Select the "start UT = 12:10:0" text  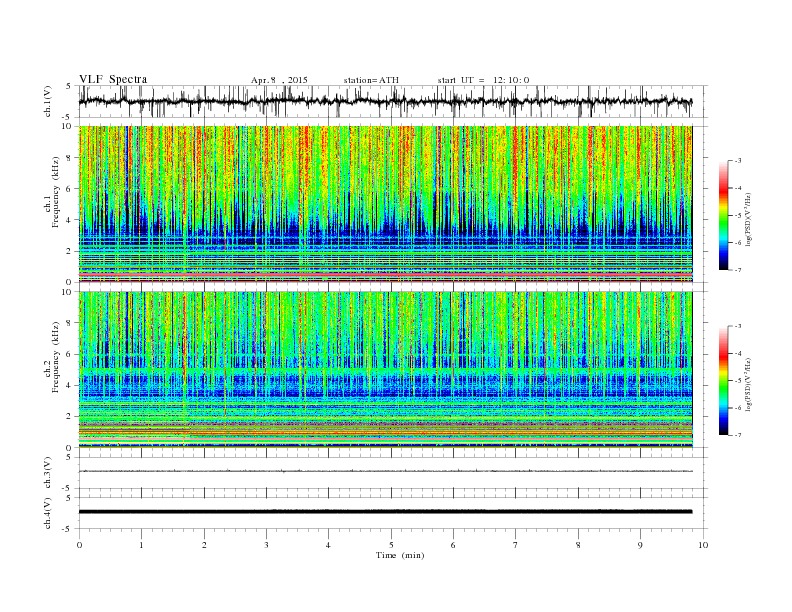[483, 80]
